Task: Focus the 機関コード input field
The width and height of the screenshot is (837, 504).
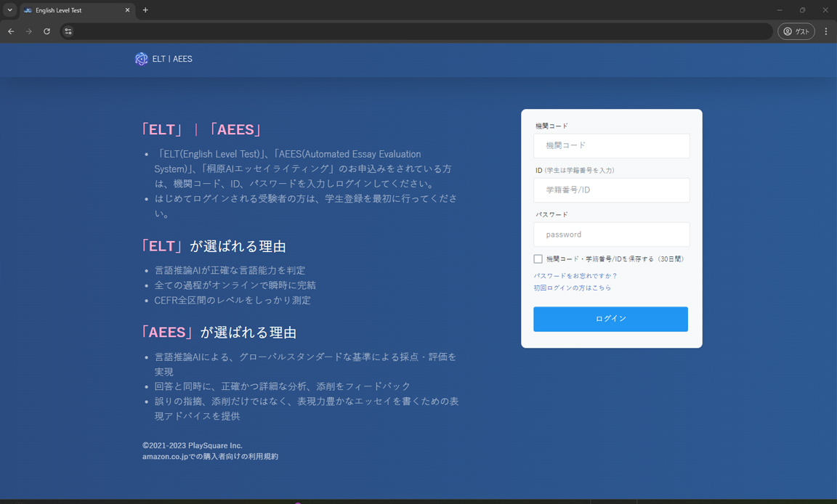Action: click(x=612, y=145)
